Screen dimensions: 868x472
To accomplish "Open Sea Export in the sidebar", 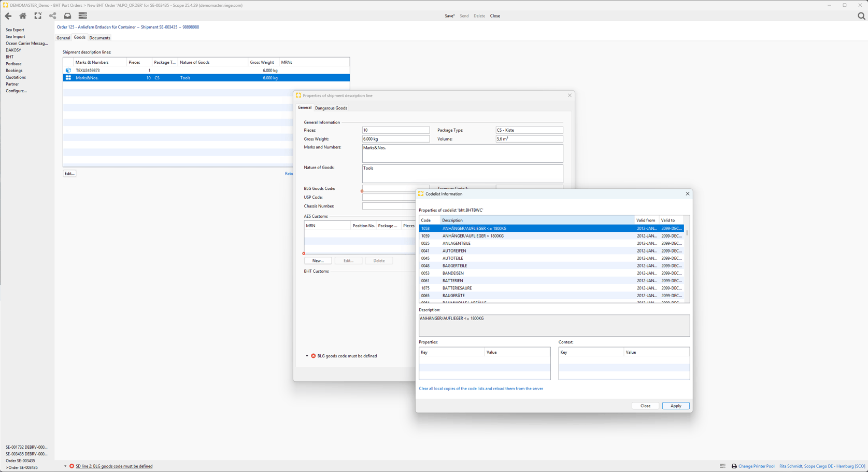I will [15, 30].
